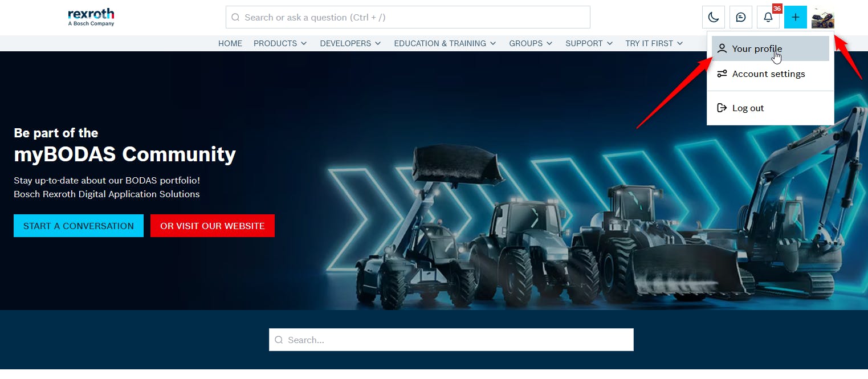This screenshot has height=379, width=868.
Task: Toggle dark mode with moon icon
Action: (x=714, y=17)
